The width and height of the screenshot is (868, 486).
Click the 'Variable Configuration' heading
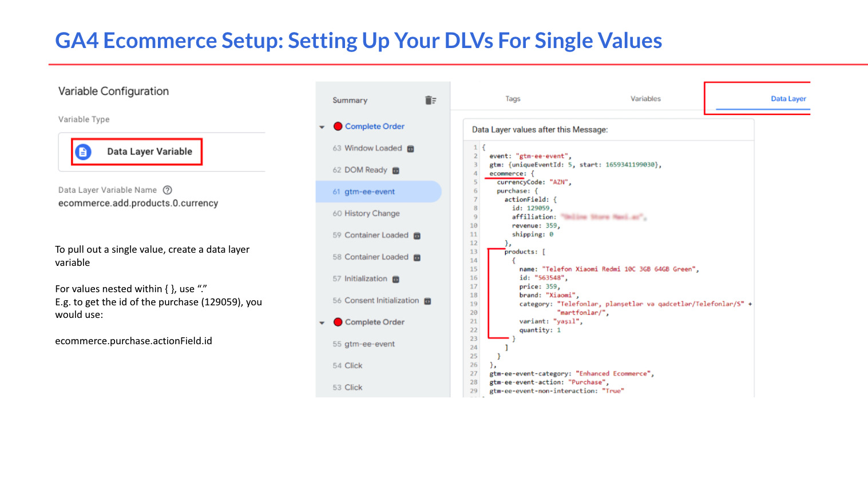pos(113,91)
